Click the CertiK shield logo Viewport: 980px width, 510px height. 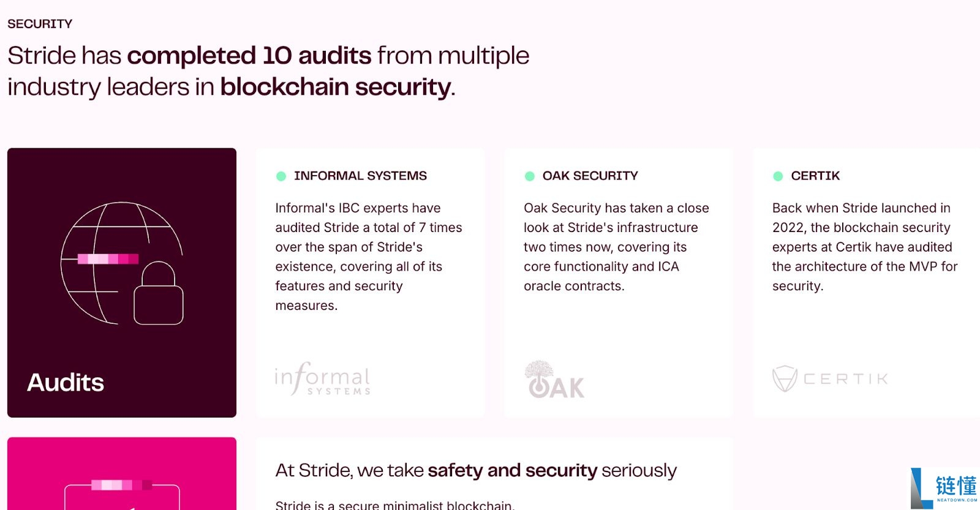[830, 378]
